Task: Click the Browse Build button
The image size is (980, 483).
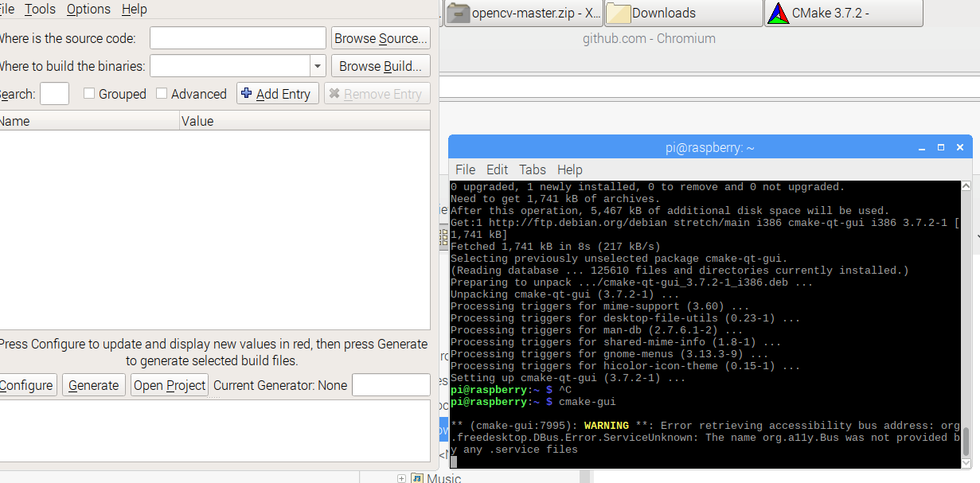Action: (x=381, y=66)
